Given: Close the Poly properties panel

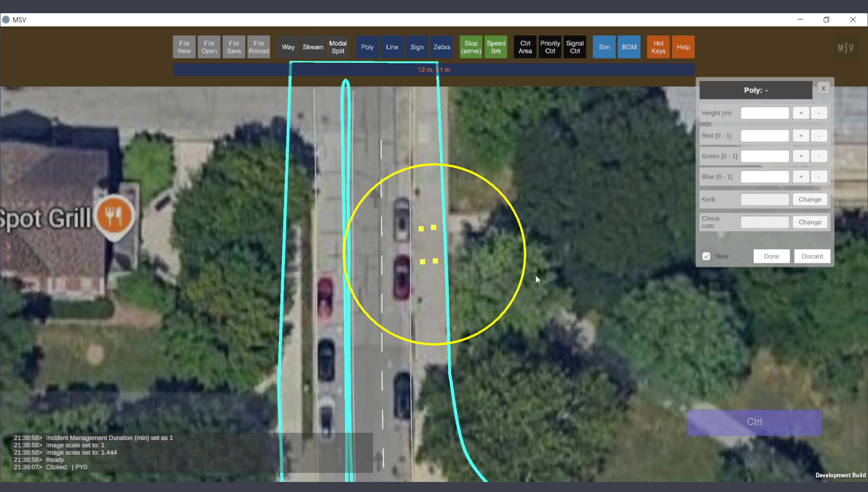Looking at the screenshot, I should click(x=823, y=89).
